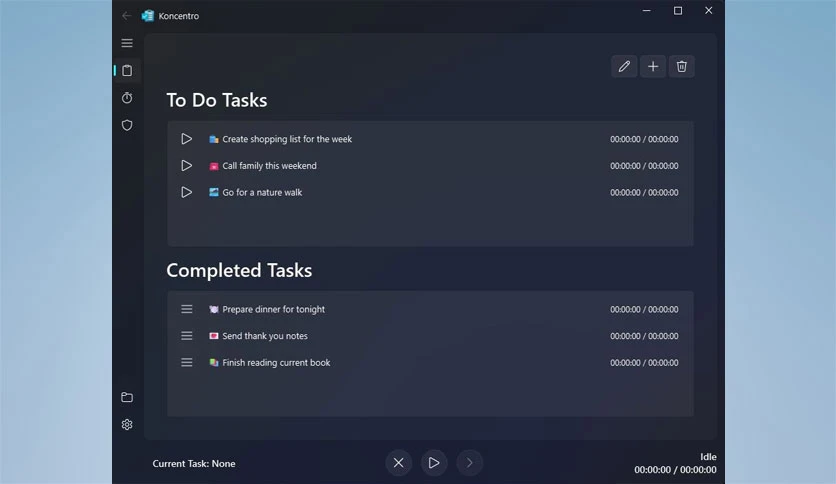Select 'Go for a nature walk' task
The height and width of the screenshot is (484, 836).
pos(430,192)
